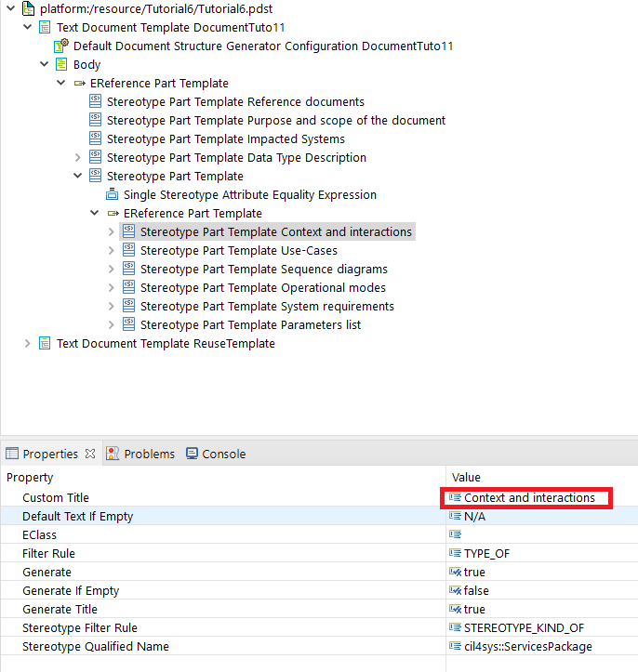Collapse the Text Document Template DocumentTuto11 node
This screenshot has height=672, width=638.
(28, 27)
